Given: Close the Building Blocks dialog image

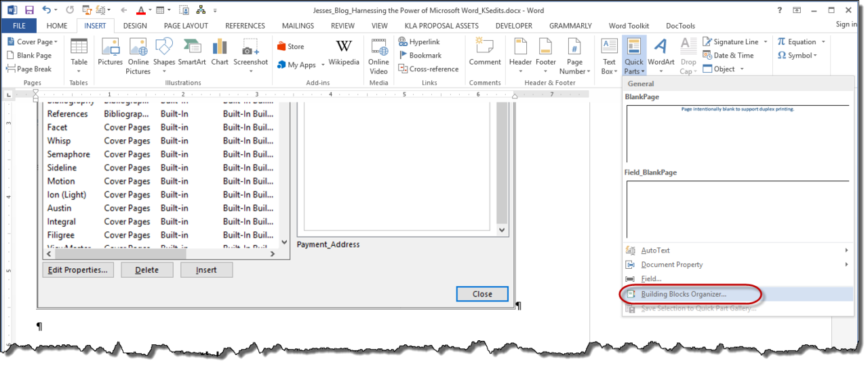Looking at the screenshot, I should (x=482, y=294).
